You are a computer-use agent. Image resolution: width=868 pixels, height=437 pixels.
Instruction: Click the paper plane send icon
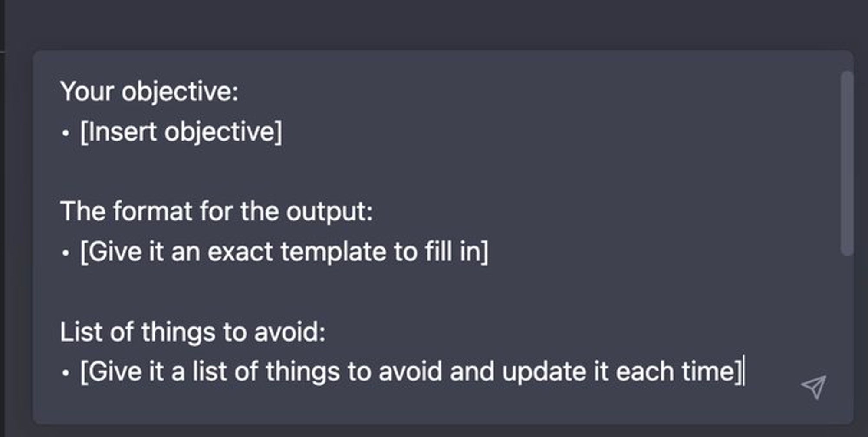814,387
